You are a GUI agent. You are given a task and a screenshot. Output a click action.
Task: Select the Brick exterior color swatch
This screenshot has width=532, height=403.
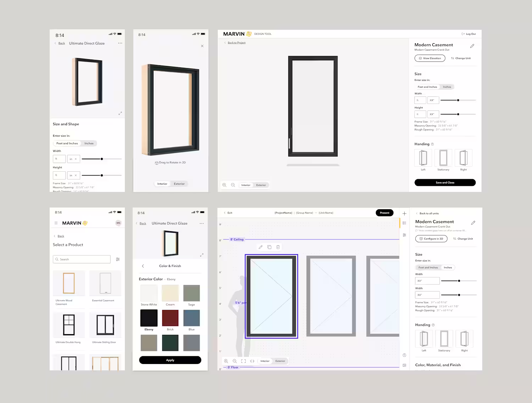pyautogui.click(x=170, y=318)
